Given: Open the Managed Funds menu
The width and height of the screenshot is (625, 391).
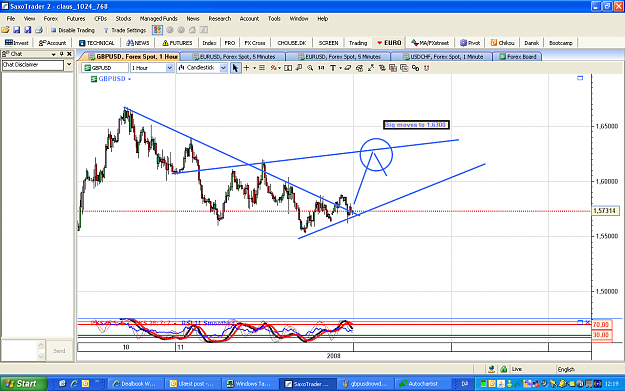Looking at the screenshot, I should [158, 18].
